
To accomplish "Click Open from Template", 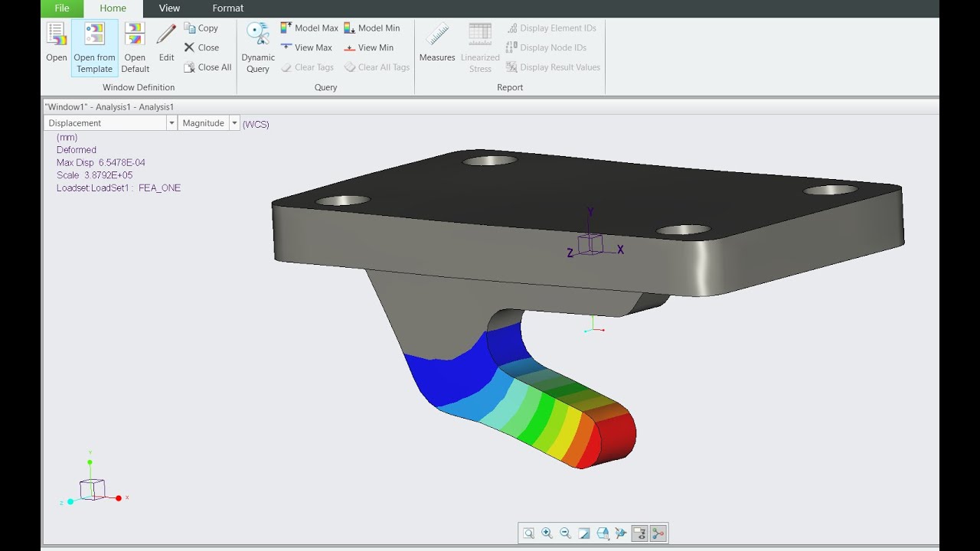I will click(x=95, y=47).
